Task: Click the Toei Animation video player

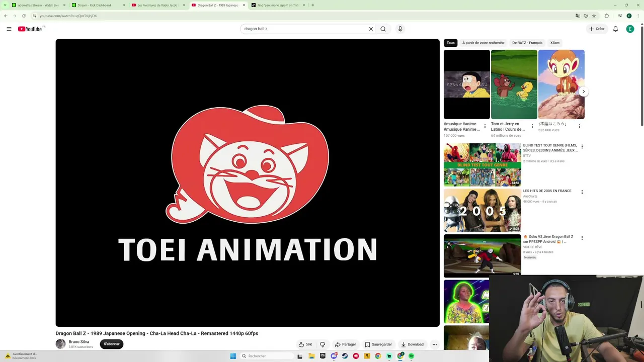Action: click(x=248, y=183)
